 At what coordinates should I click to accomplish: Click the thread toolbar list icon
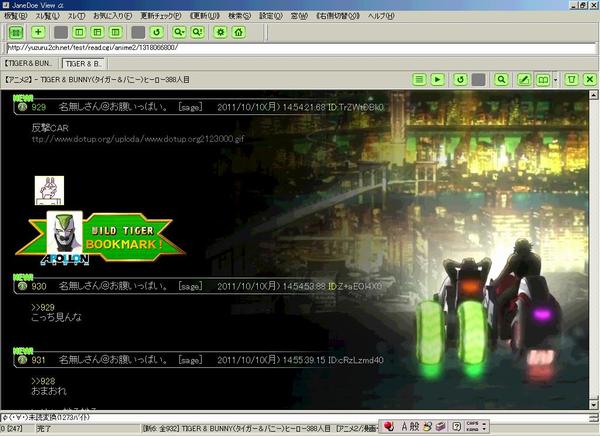tap(419, 80)
